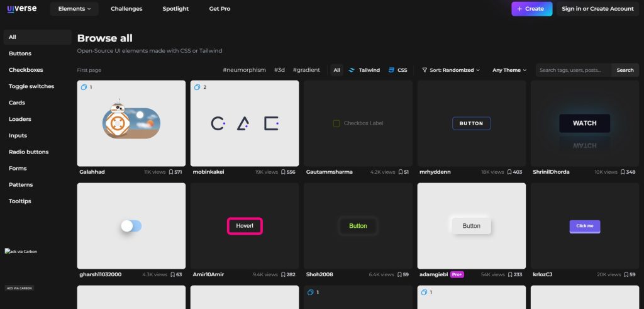Click the purple Click me button
This screenshot has height=309, width=644.
click(x=584, y=227)
